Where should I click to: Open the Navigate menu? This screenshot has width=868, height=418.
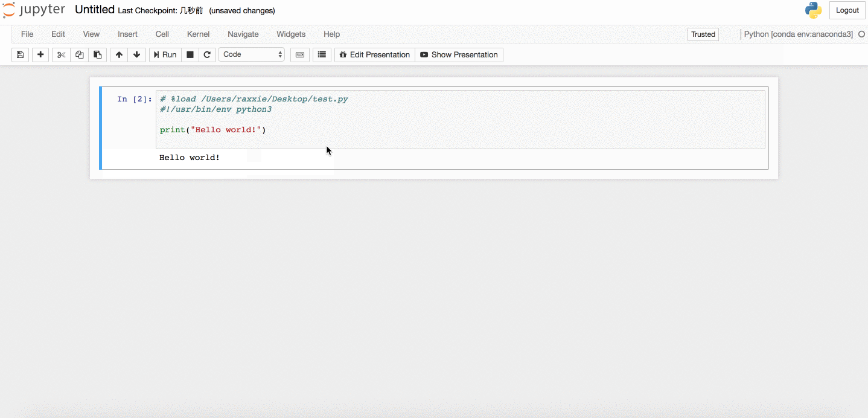[243, 34]
